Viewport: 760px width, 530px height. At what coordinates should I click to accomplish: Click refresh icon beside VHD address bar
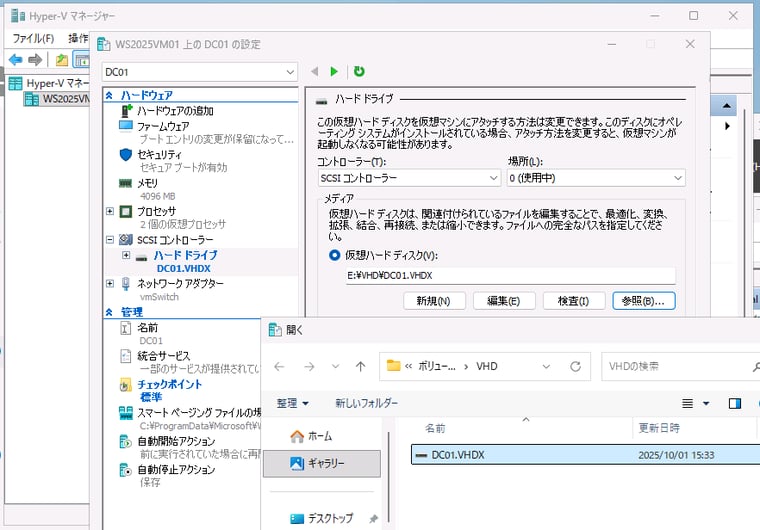tap(575, 367)
